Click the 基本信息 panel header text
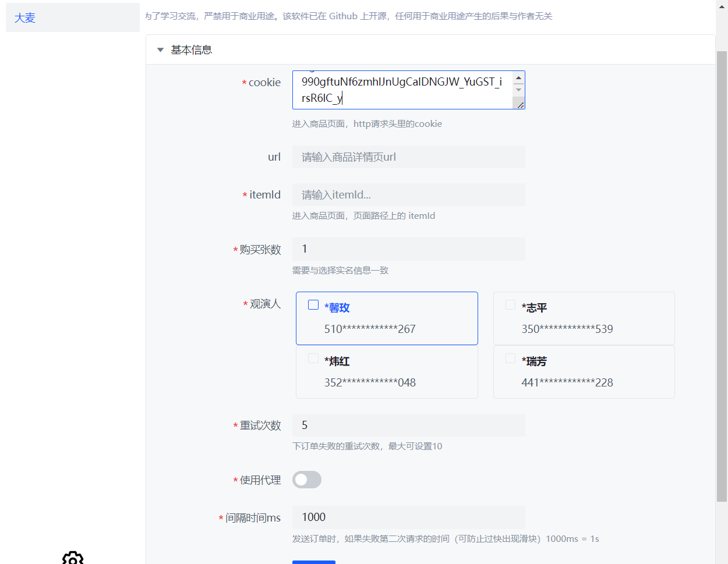The image size is (728, 564). tap(191, 50)
